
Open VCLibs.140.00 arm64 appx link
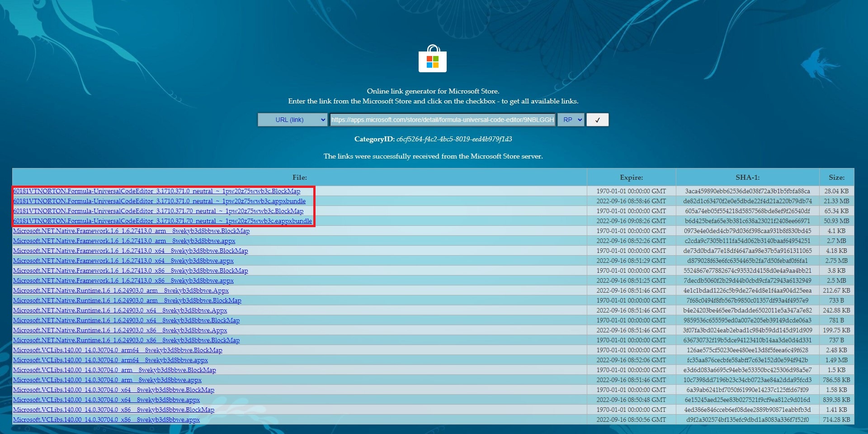111,360
